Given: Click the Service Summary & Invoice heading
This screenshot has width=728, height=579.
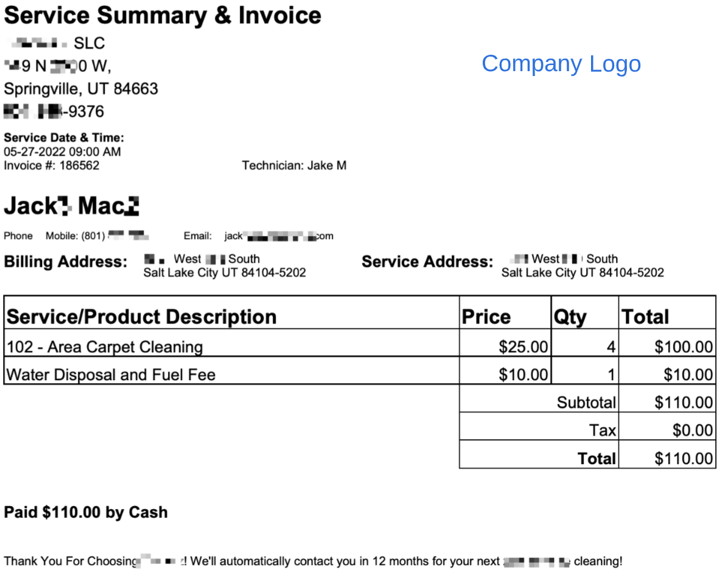Looking at the screenshot, I should click(x=163, y=15).
